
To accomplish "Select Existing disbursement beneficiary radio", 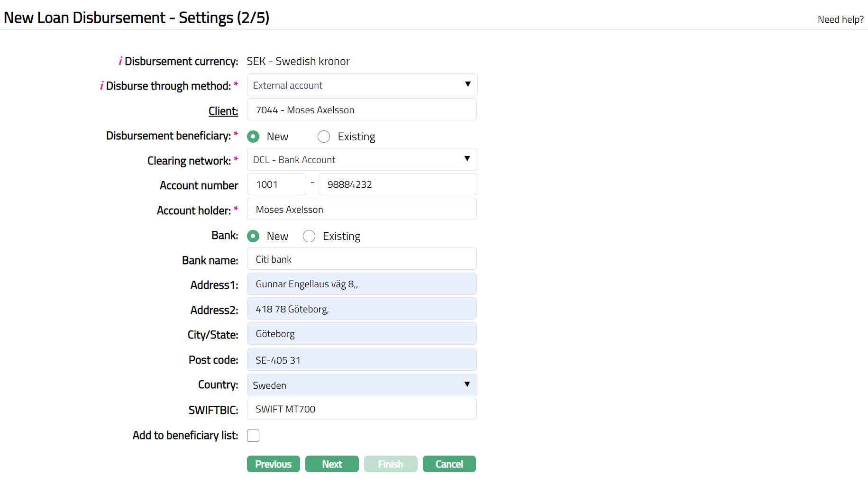I will pyautogui.click(x=324, y=137).
